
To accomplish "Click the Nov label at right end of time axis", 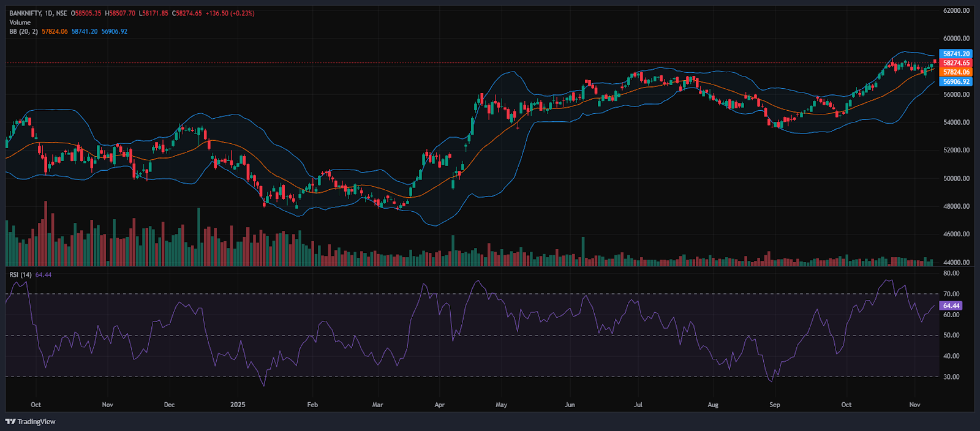I will click(x=914, y=405).
